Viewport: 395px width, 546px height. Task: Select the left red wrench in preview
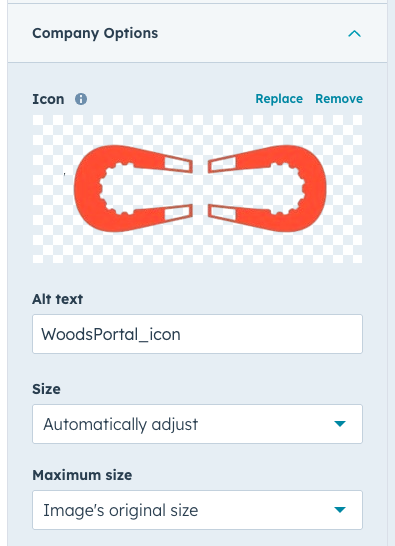click(x=133, y=188)
